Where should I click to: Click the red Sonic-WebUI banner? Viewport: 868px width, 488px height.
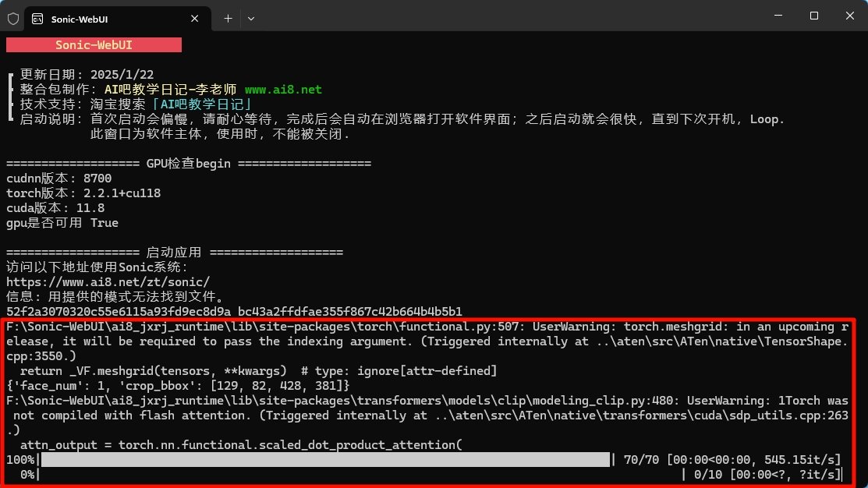pyautogui.click(x=94, y=44)
